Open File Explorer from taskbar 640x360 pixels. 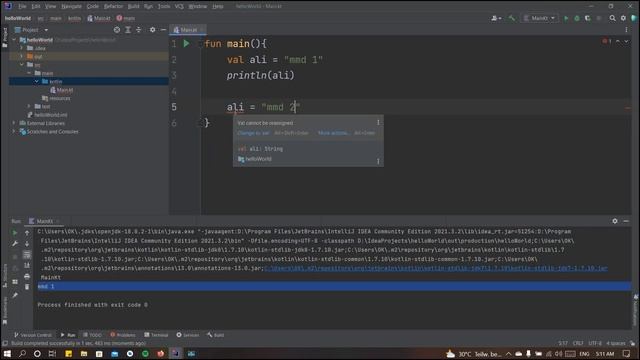click(x=84, y=353)
